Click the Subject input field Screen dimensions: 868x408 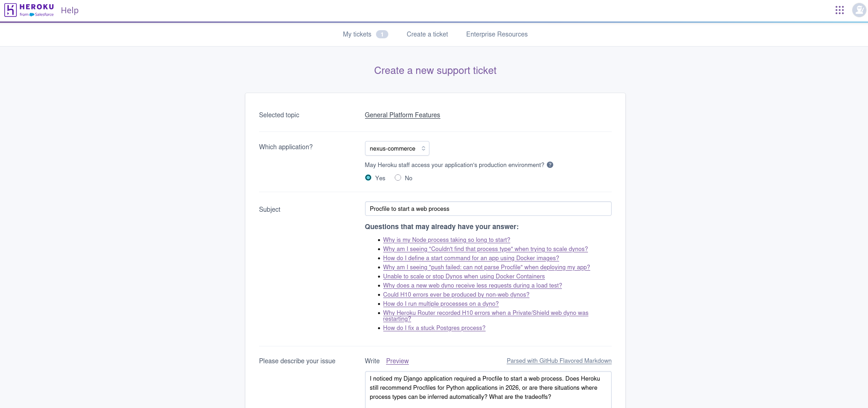(488, 209)
